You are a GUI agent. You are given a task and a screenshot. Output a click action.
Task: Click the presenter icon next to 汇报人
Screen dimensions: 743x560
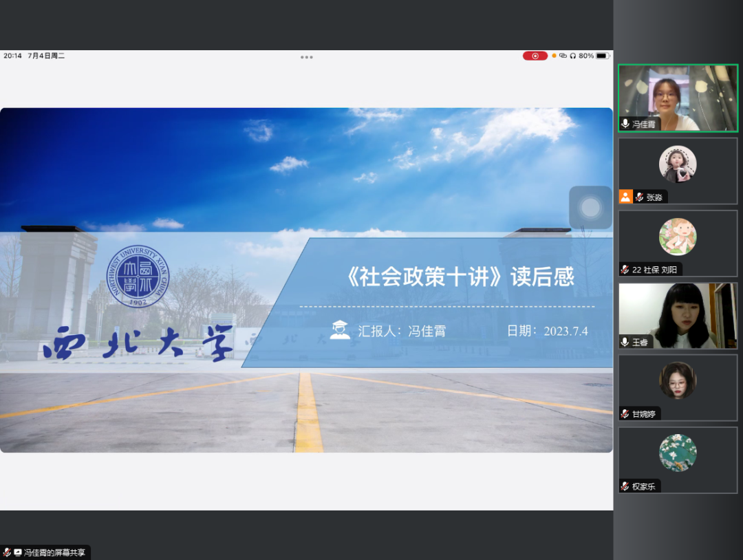[339, 330]
